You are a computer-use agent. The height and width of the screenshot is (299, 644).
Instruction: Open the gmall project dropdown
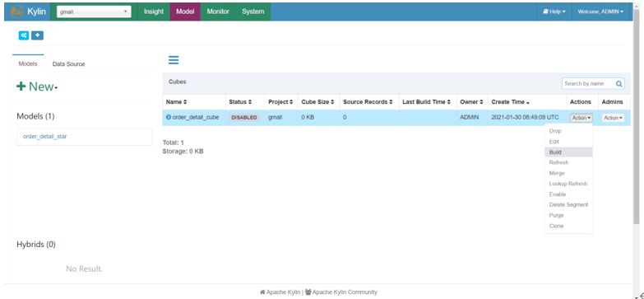point(94,12)
